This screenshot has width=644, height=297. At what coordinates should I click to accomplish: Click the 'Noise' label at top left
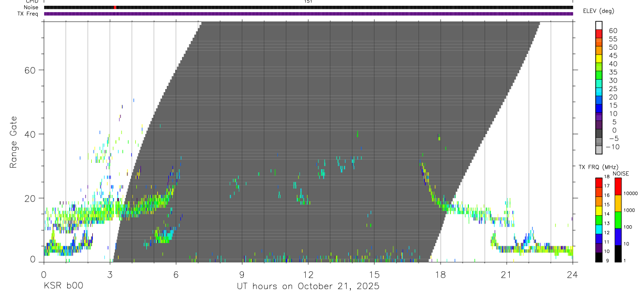tap(31, 7)
